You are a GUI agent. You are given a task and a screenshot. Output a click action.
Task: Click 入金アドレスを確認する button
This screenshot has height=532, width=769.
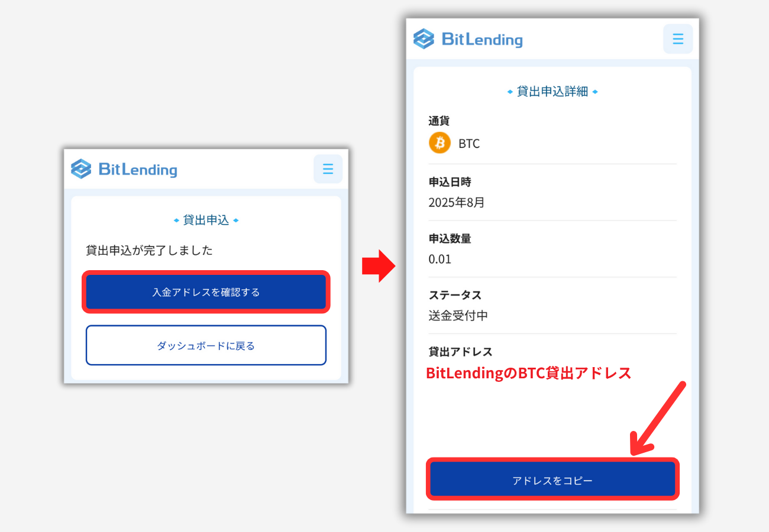[206, 292]
